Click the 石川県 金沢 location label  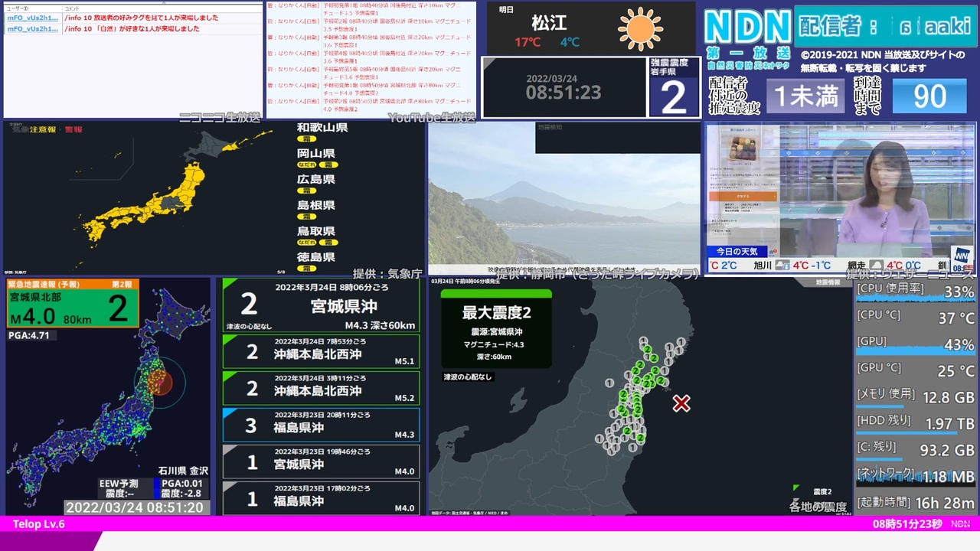(x=183, y=471)
